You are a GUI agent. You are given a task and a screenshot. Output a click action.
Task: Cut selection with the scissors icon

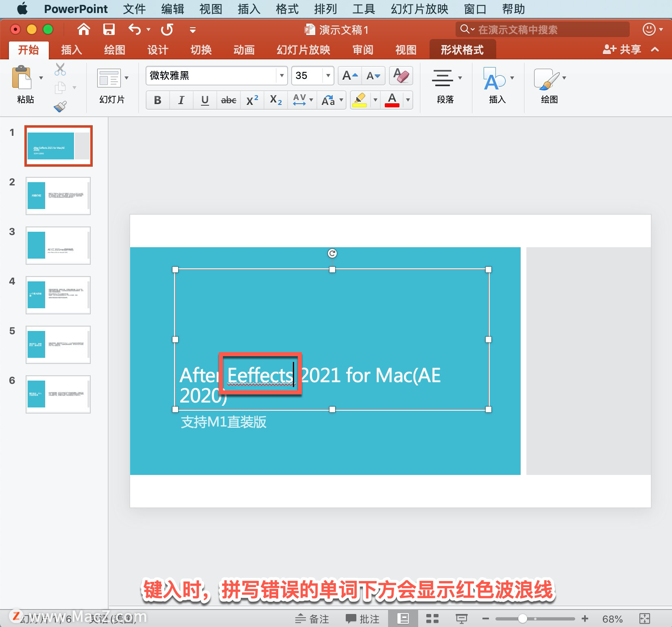point(60,70)
